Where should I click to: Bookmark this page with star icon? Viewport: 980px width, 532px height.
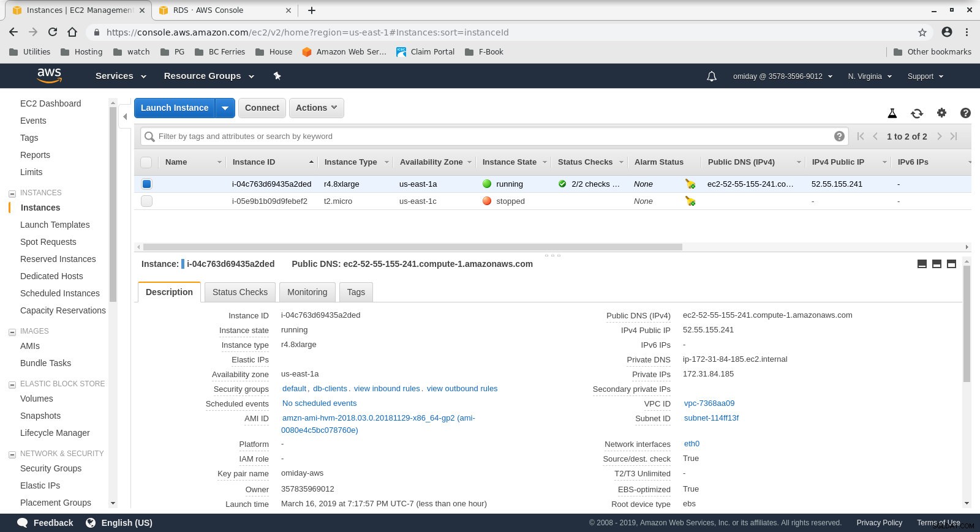click(x=922, y=32)
